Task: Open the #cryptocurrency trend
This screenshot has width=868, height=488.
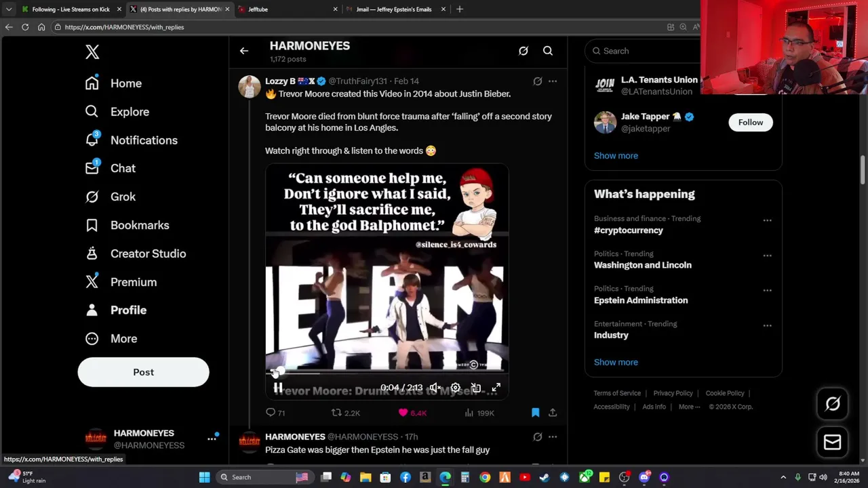Action: tap(629, 230)
